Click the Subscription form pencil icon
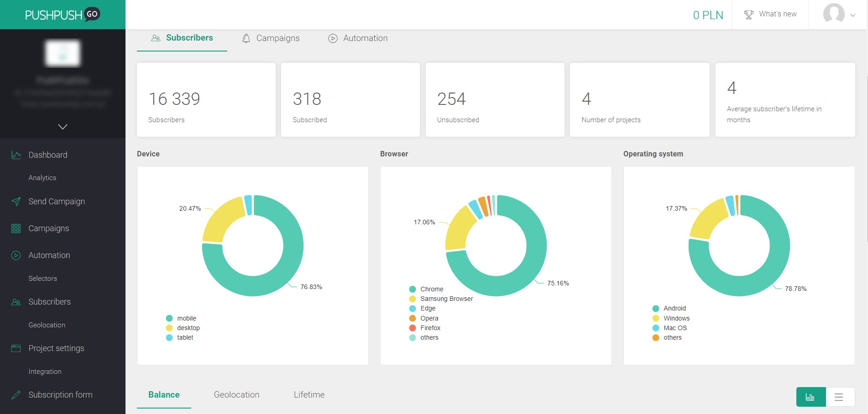Viewport: 868px width, 414px height. tap(16, 395)
